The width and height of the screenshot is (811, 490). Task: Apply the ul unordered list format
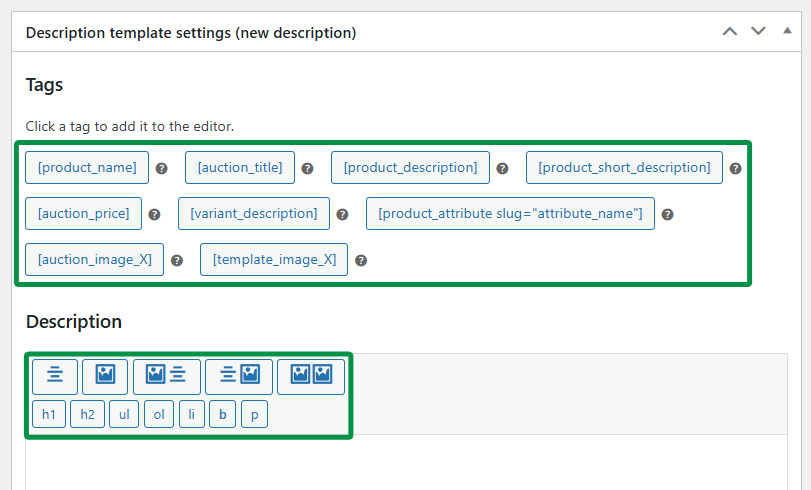coord(124,414)
